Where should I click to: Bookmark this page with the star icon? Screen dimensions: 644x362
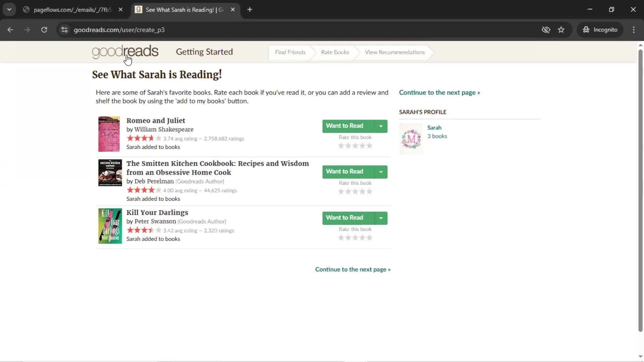[x=561, y=29]
